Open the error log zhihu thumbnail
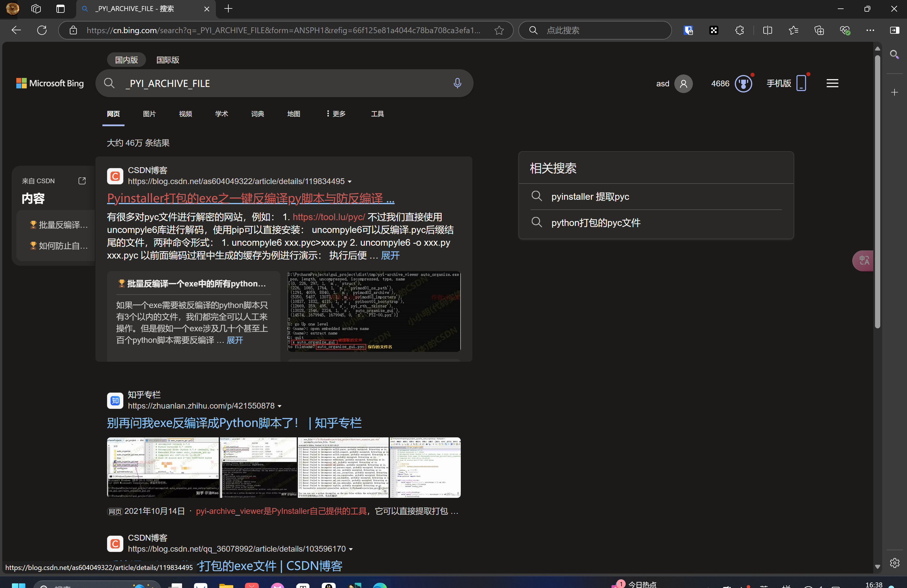This screenshot has height=588, width=907. [343, 468]
